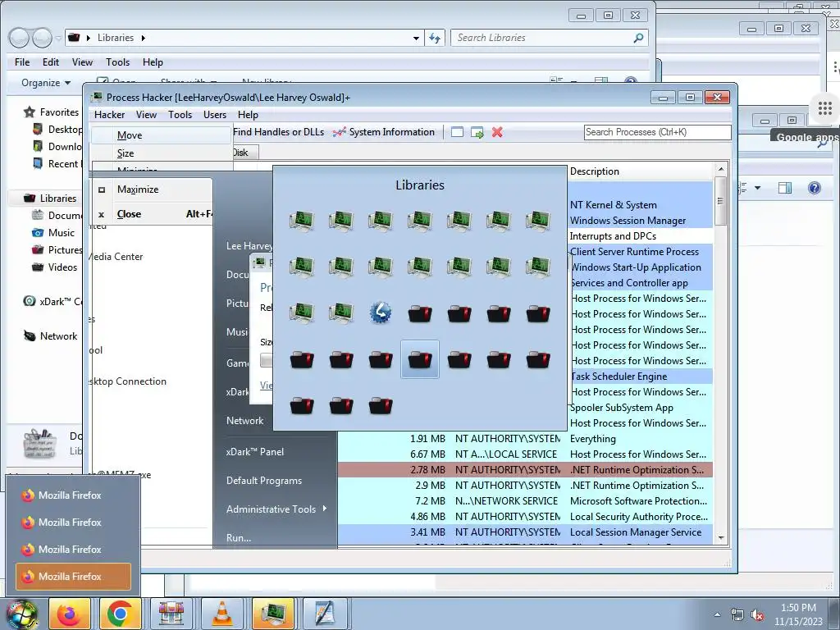Click the red X terminate icon in toolbar
Image resolution: width=840 pixels, height=630 pixels.
[x=497, y=132]
